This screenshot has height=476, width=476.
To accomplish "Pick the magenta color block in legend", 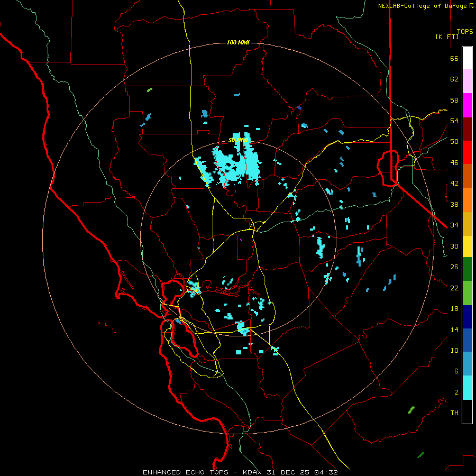I will (467, 105).
